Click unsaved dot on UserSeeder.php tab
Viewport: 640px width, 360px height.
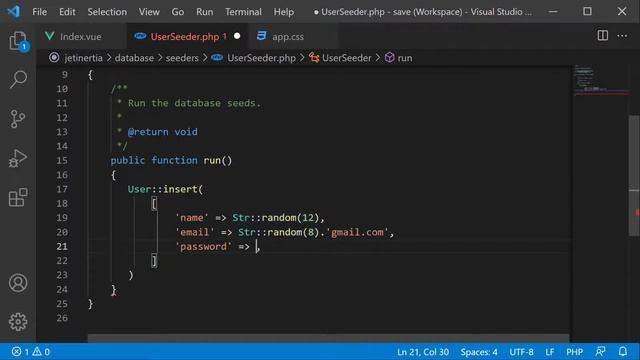click(237, 36)
